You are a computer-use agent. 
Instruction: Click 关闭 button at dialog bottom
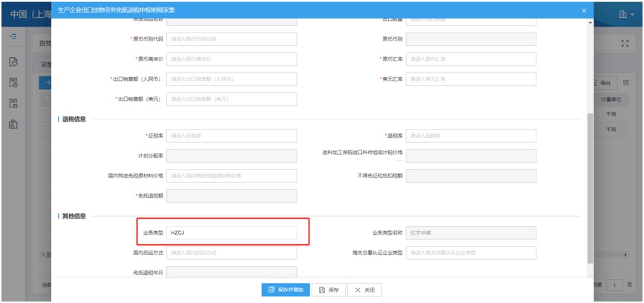(364, 290)
